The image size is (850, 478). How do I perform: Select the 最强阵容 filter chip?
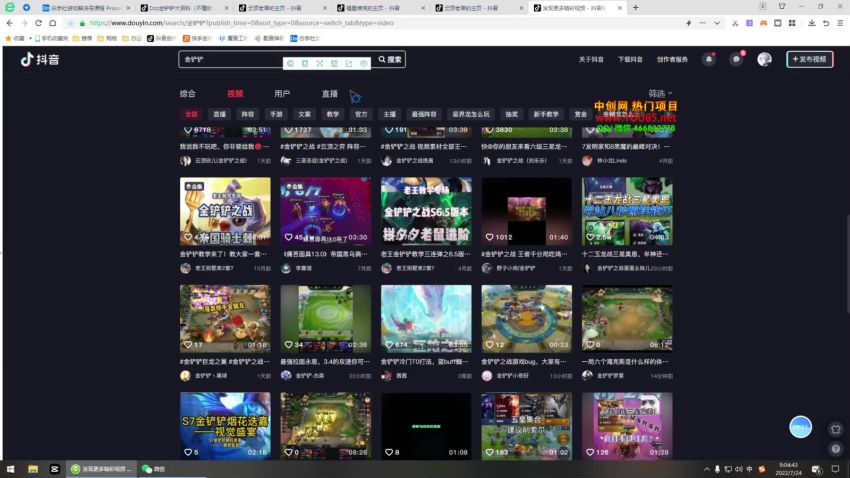click(424, 114)
